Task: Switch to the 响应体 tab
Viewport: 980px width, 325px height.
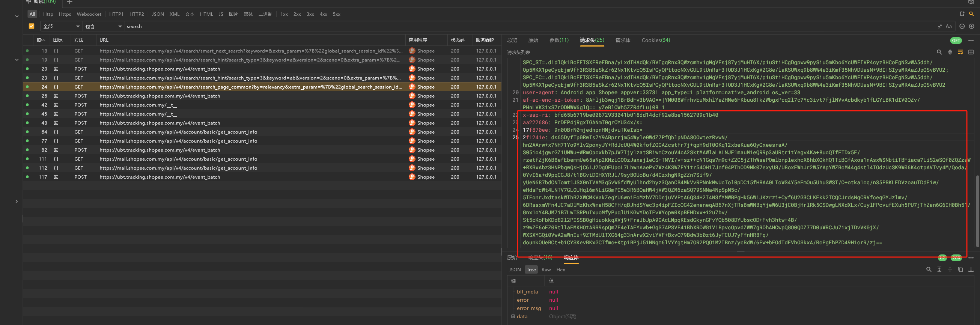Action: pyautogui.click(x=571, y=258)
